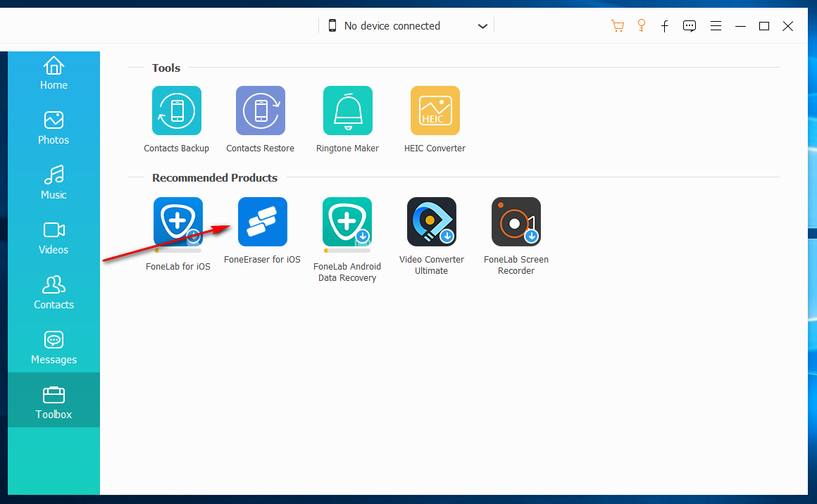This screenshot has height=504, width=817.
Task: Download FoneLab Android Data Recovery
Action: click(x=347, y=222)
